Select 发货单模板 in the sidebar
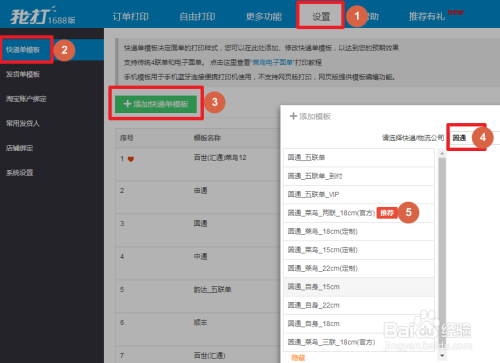 point(23,74)
